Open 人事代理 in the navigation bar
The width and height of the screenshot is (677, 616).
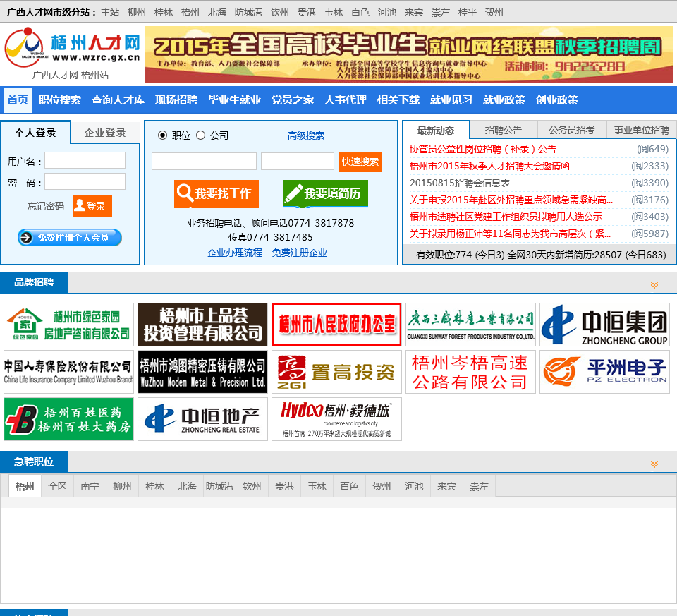point(346,100)
